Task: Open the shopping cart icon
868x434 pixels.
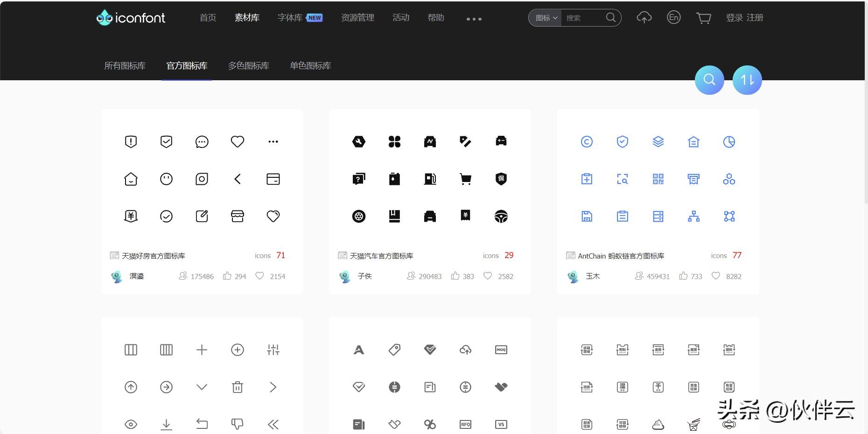Action: click(x=703, y=18)
